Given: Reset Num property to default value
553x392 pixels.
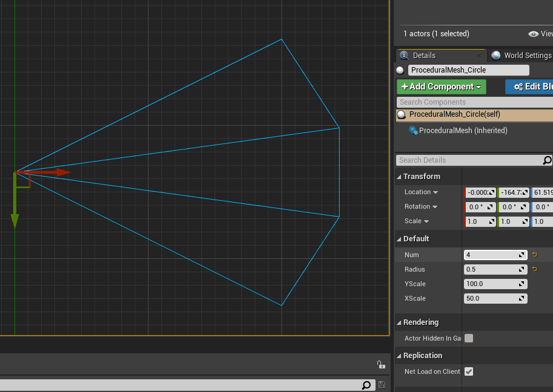Looking at the screenshot, I should pyautogui.click(x=534, y=255).
